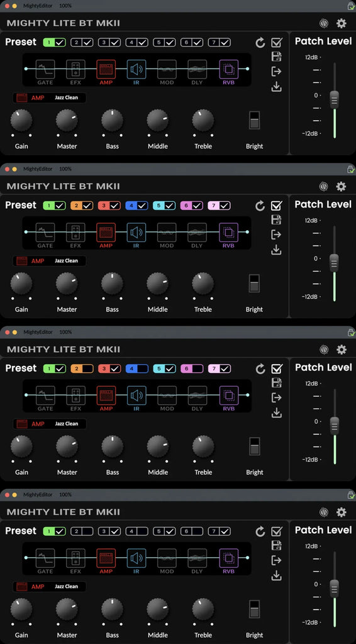Click the EFX pedal icon in the second window
Screen dimensions: 356x644
tap(75, 233)
